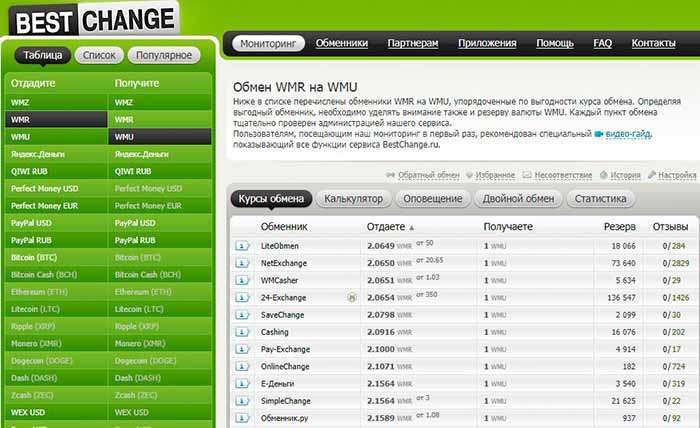
Task: Select WMR in Отдадите column
Action: 56,120
